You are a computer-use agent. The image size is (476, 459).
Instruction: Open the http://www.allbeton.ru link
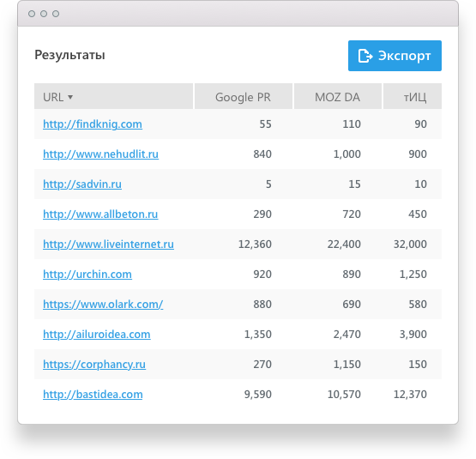click(100, 214)
